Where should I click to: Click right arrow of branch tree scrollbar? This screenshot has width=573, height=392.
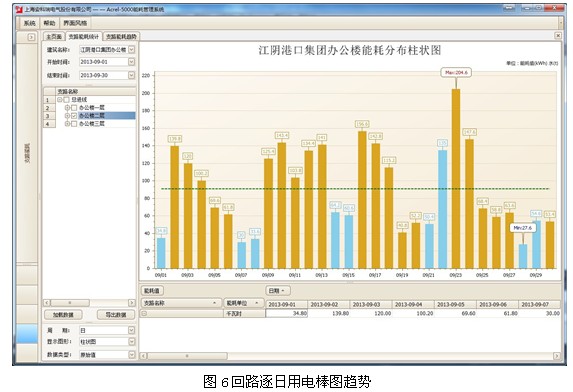pyautogui.click(x=132, y=303)
